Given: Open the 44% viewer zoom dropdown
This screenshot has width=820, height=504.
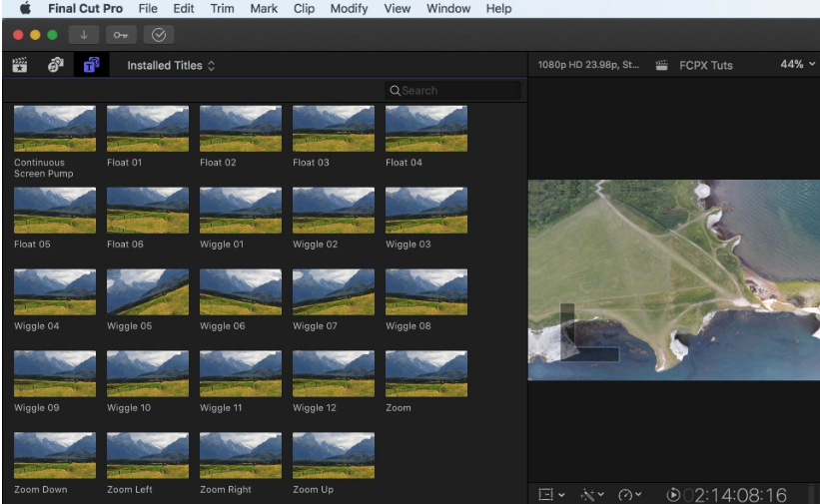Looking at the screenshot, I should click(797, 65).
